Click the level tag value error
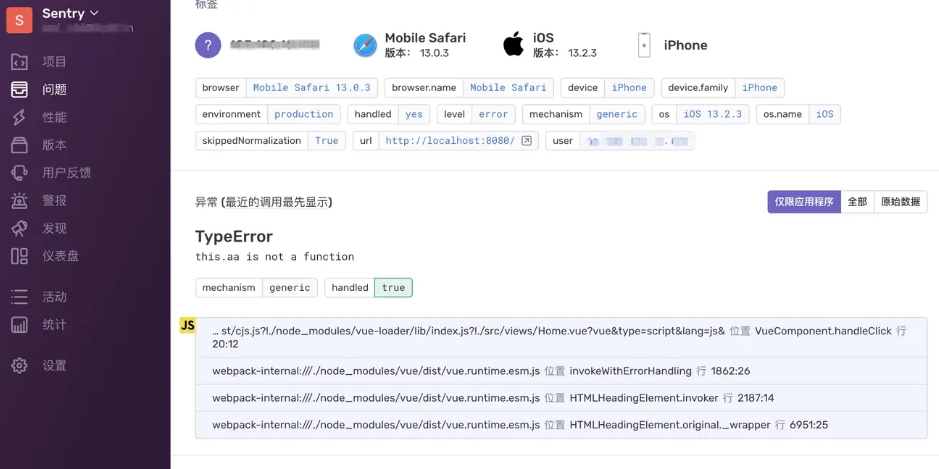The image size is (939, 469). click(x=493, y=114)
